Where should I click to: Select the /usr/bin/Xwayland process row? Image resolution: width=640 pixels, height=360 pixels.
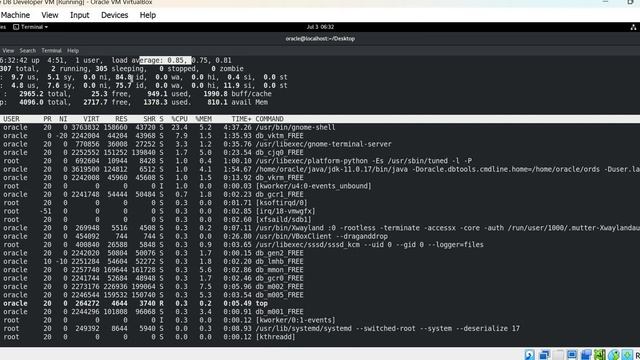[320, 228]
